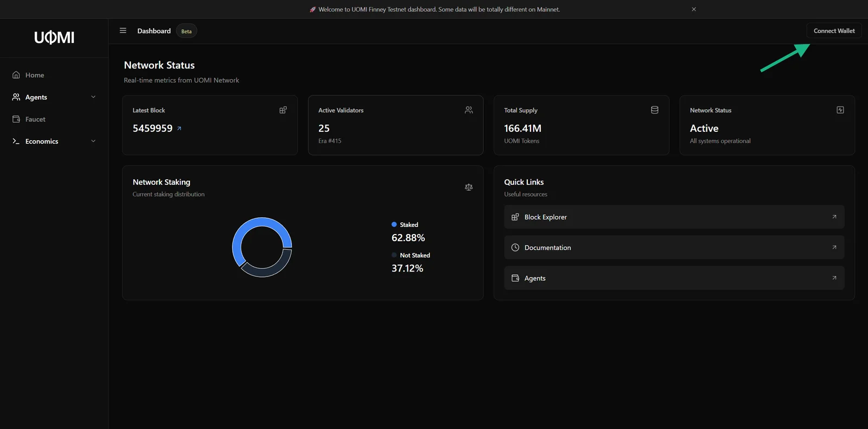
Task: Dismiss the testnet welcome banner
Action: [694, 9]
